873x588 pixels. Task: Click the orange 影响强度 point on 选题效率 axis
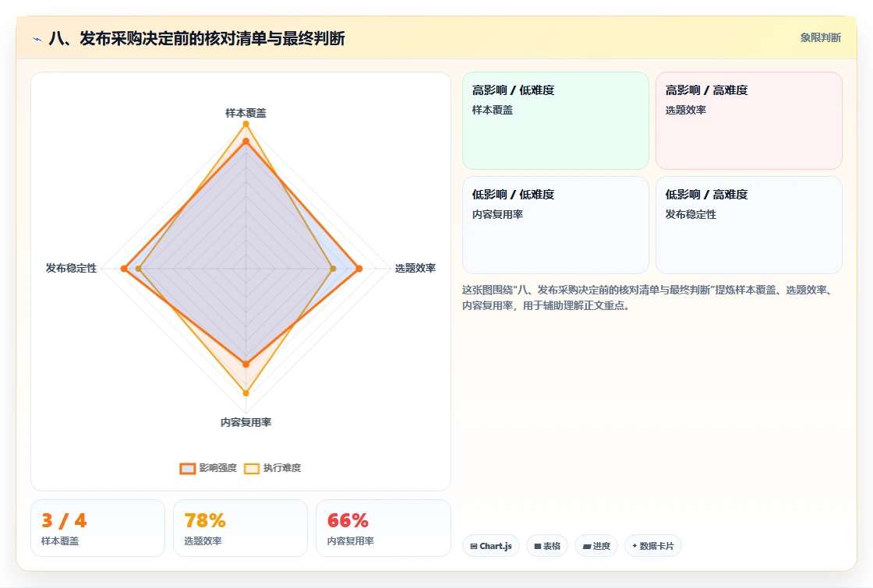359,269
